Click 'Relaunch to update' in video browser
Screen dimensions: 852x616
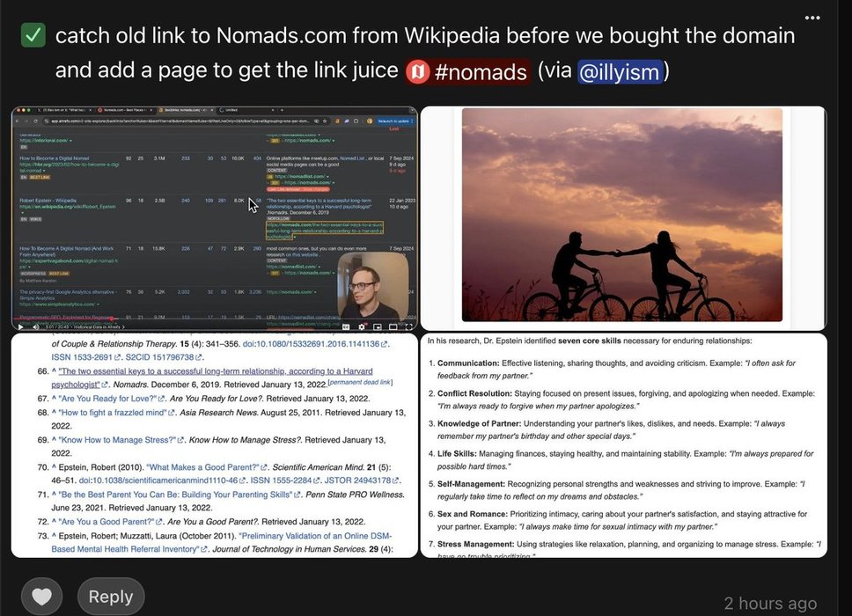coord(395,121)
